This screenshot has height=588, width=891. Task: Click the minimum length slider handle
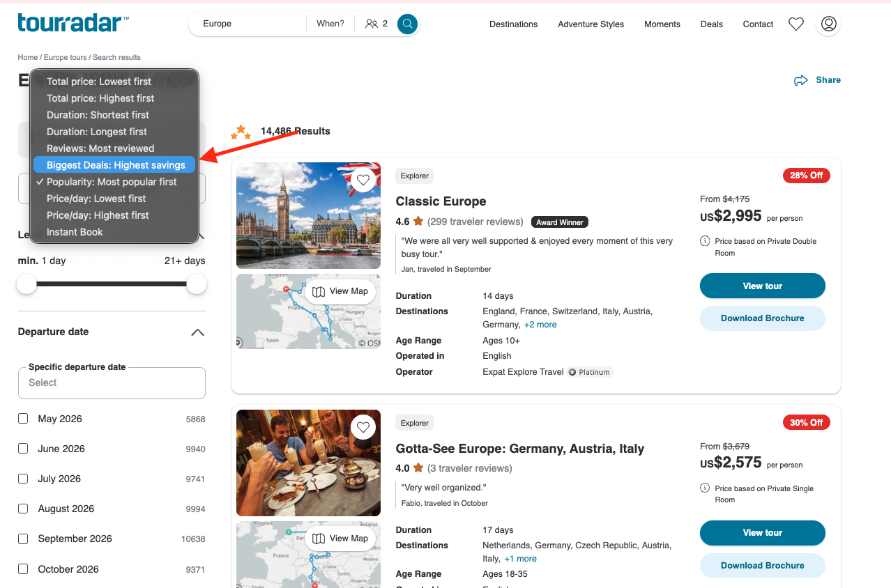click(x=26, y=284)
